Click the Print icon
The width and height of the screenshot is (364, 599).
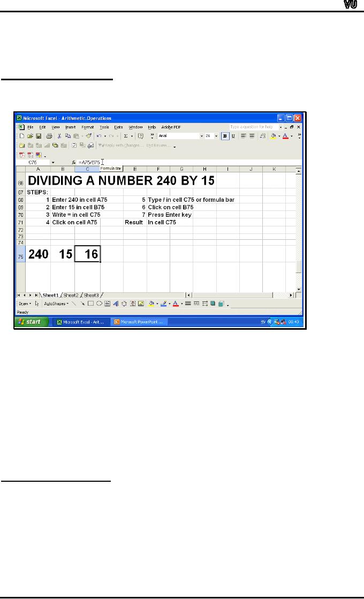49,136
